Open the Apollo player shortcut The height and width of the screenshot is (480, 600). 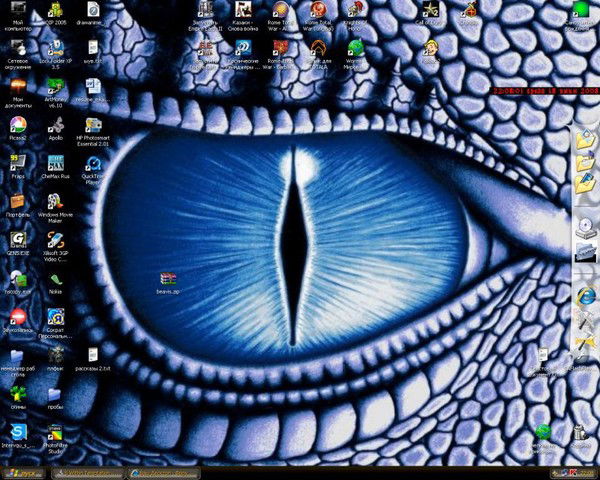coord(56,126)
